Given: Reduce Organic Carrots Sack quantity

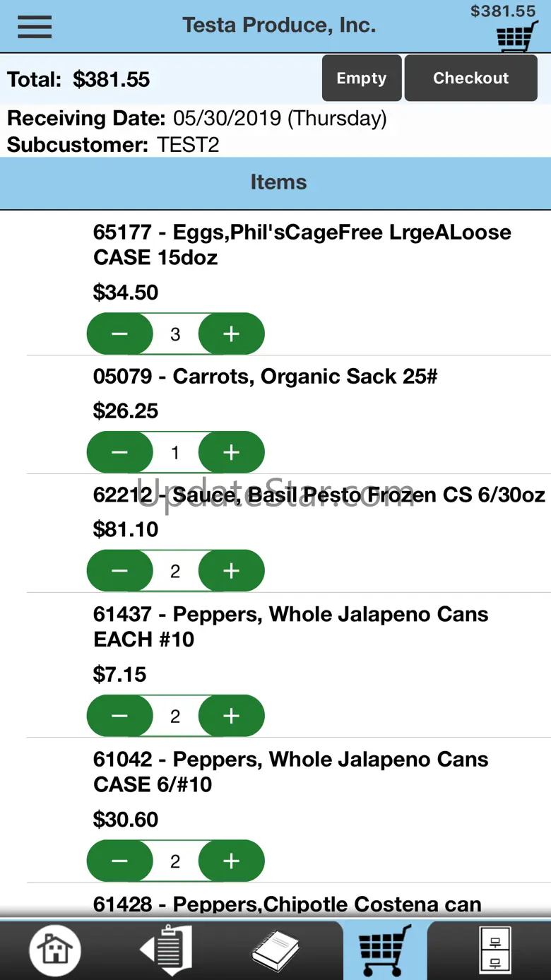Looking at the screenshot, I should [119, 452].
